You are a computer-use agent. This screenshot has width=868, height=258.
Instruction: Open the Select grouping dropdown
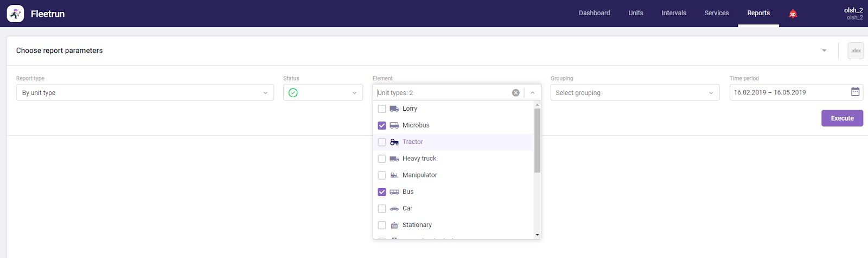[x=635, y=93]
